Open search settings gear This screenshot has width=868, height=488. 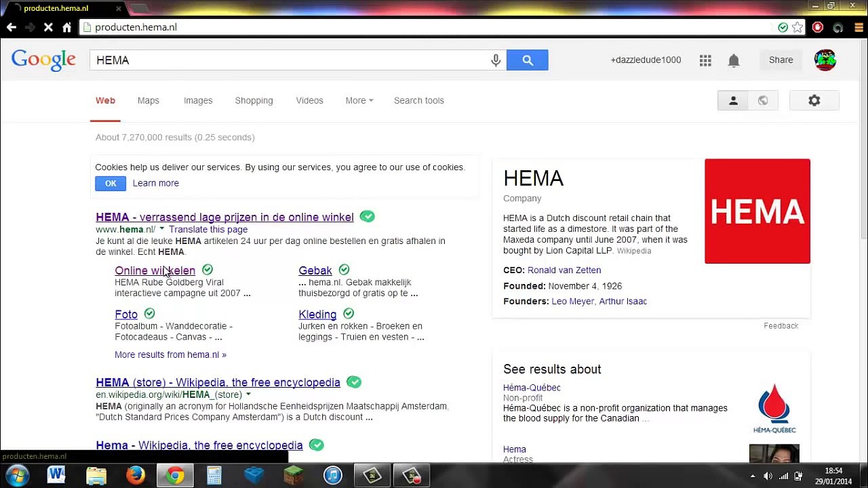click(x=814, y=100)
